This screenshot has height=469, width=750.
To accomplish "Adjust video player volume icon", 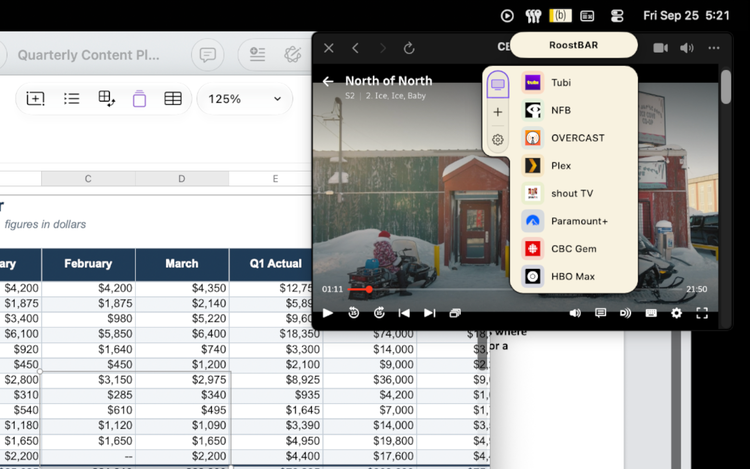I will tap(575, 313).
